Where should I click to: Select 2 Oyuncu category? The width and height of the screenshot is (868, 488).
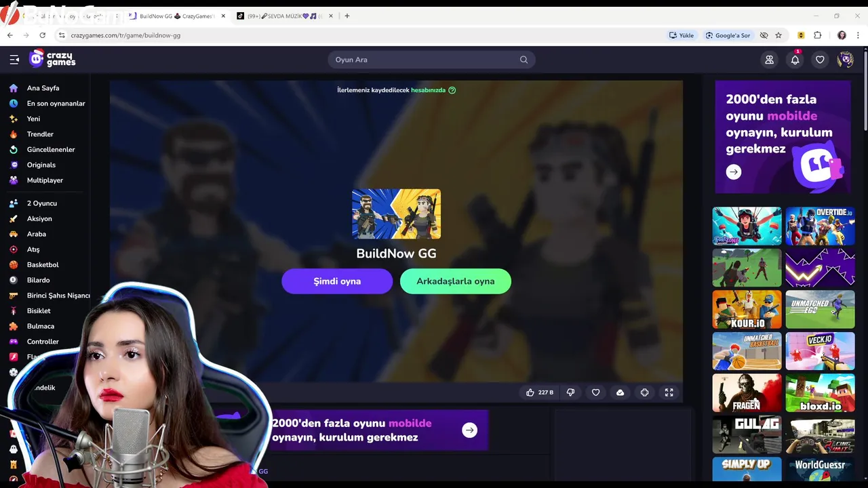(x=42, y=203)
